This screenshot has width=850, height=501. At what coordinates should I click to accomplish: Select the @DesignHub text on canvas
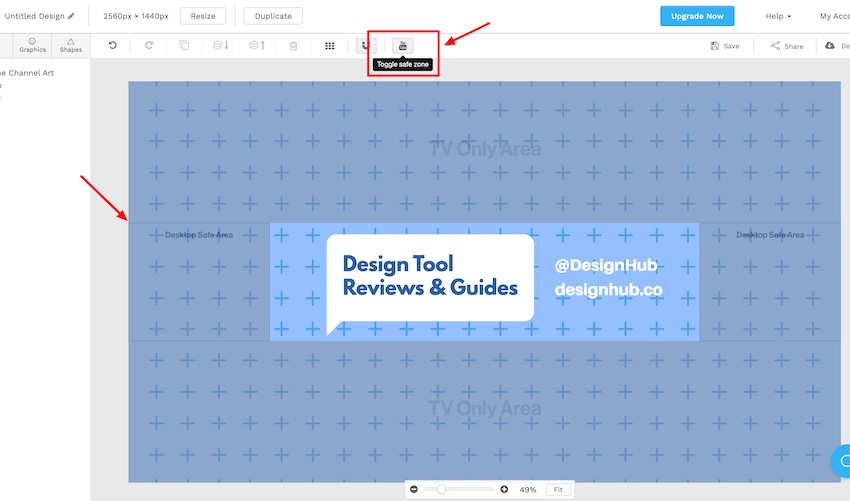click(606, 265)
